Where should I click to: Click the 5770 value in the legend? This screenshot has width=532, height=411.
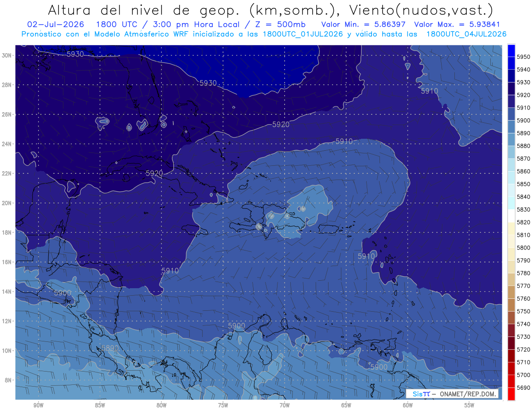click(523, 286)
